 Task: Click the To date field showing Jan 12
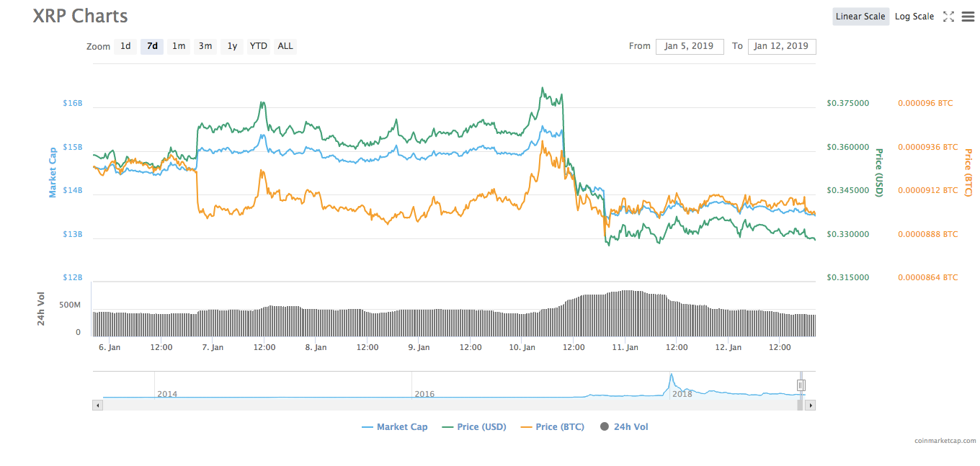pos(782,46)
